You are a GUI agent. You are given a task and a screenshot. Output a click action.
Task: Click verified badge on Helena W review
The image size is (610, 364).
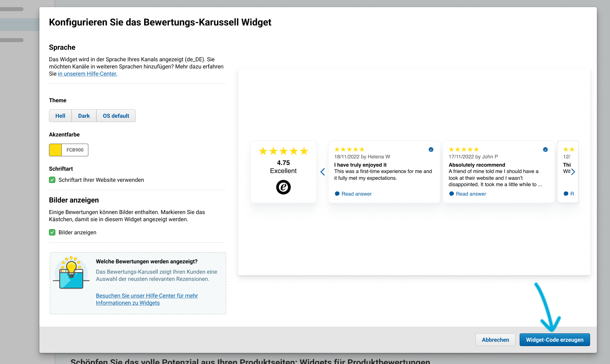coord(431,150)
